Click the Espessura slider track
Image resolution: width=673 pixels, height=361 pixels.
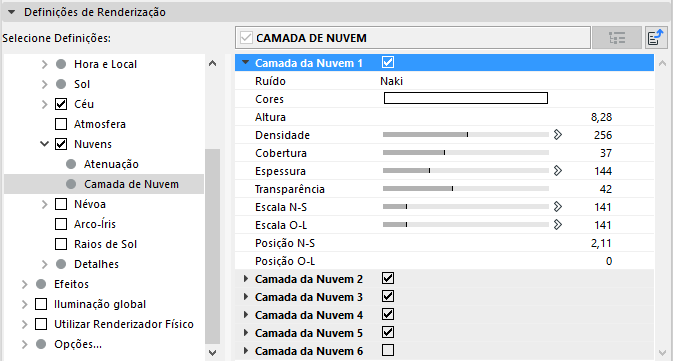pos(466,171)
